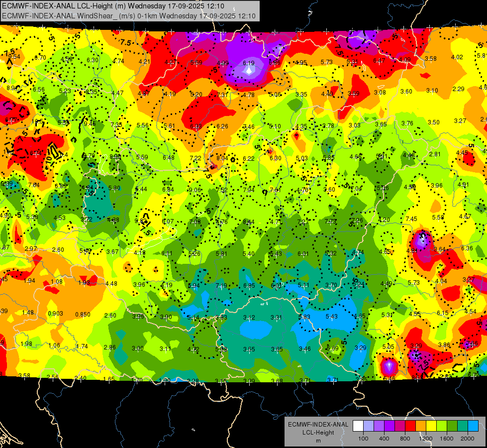Screen dimensions: 487x448
Task: Select the red legend color swatch
Action: pos(410,426)
